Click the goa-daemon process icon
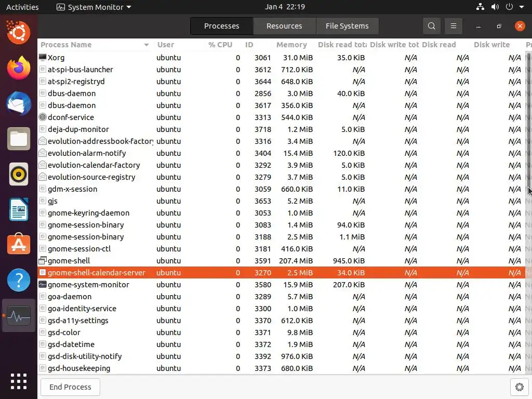Image resolution: width=532 pixels, height=399 pixels. point(43,296)
